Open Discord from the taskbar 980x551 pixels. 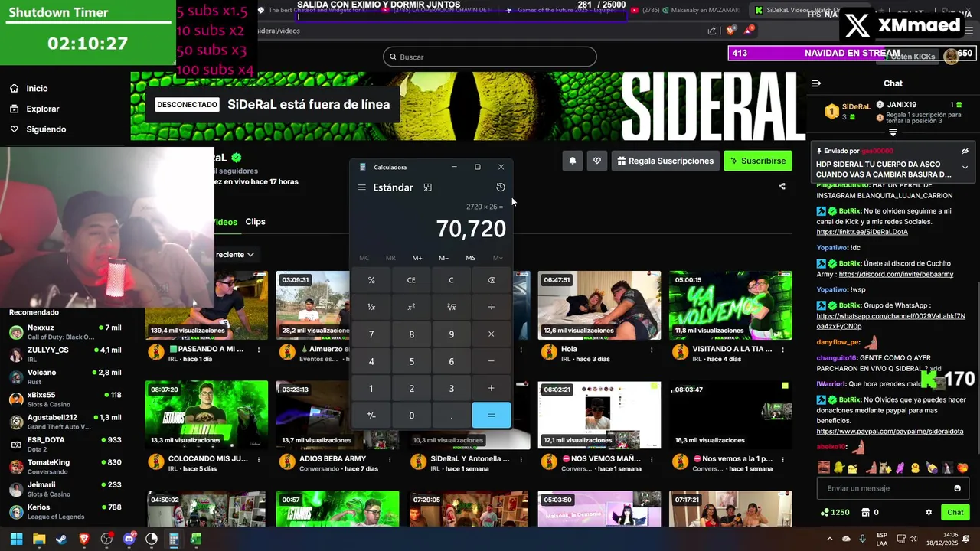pyautogui.click(x=129, y=539)
